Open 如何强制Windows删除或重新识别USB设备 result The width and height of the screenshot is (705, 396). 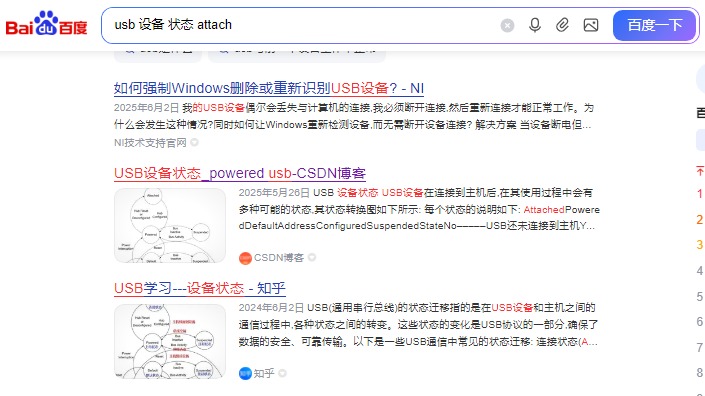click(x=269, y=88)
